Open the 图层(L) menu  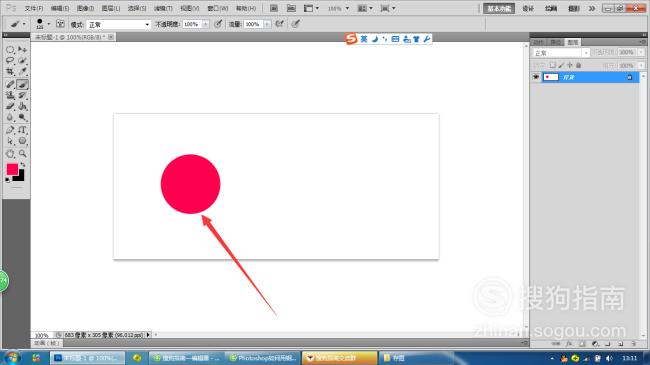(111, 8)
